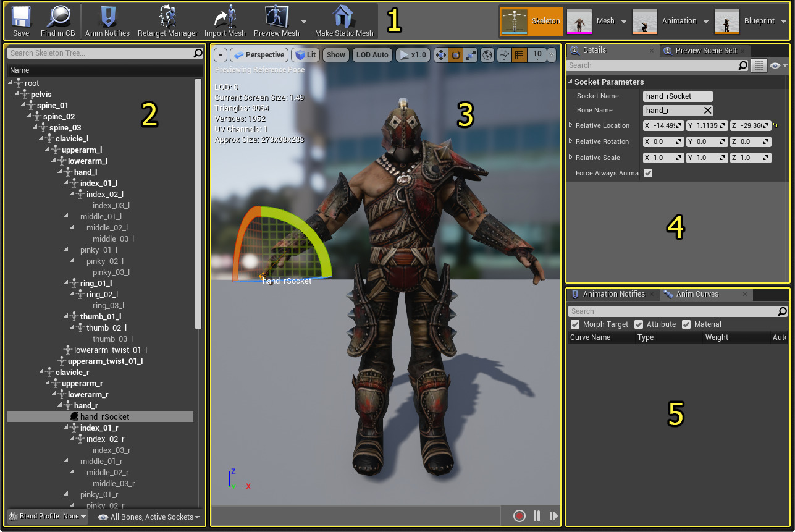The width and height of the screenshot is (795, 532).
Task: Select hand_rSocket in skeleton tree
Action: [x=104, y=417]
